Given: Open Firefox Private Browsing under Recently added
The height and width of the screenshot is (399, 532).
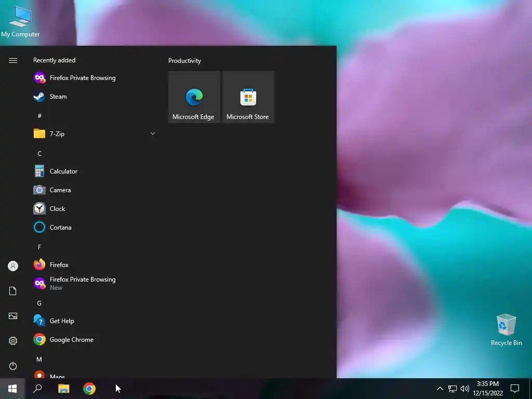Looking at the screenshot, I should (95, 78).
